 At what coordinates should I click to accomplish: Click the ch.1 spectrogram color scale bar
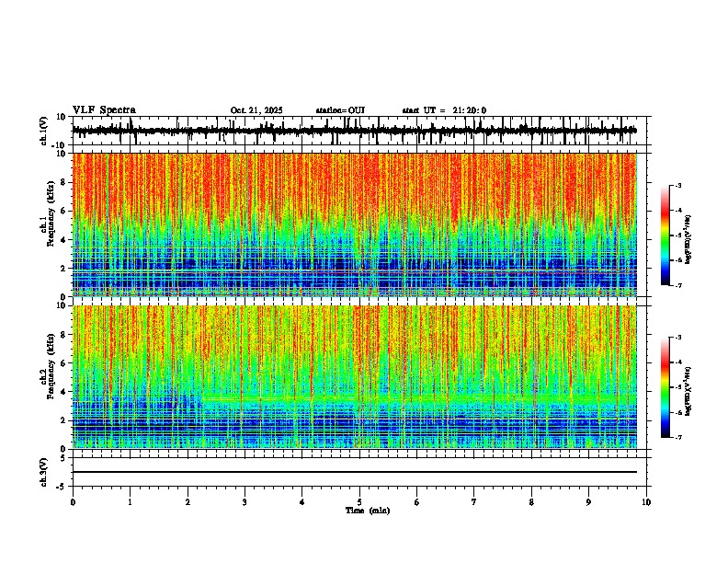[x=665, y=236]
